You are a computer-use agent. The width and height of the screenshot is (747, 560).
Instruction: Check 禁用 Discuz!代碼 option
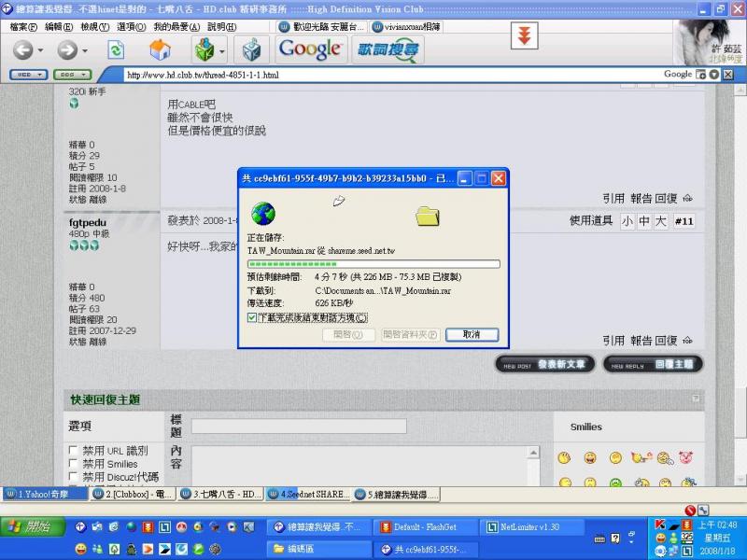[74, 476]
